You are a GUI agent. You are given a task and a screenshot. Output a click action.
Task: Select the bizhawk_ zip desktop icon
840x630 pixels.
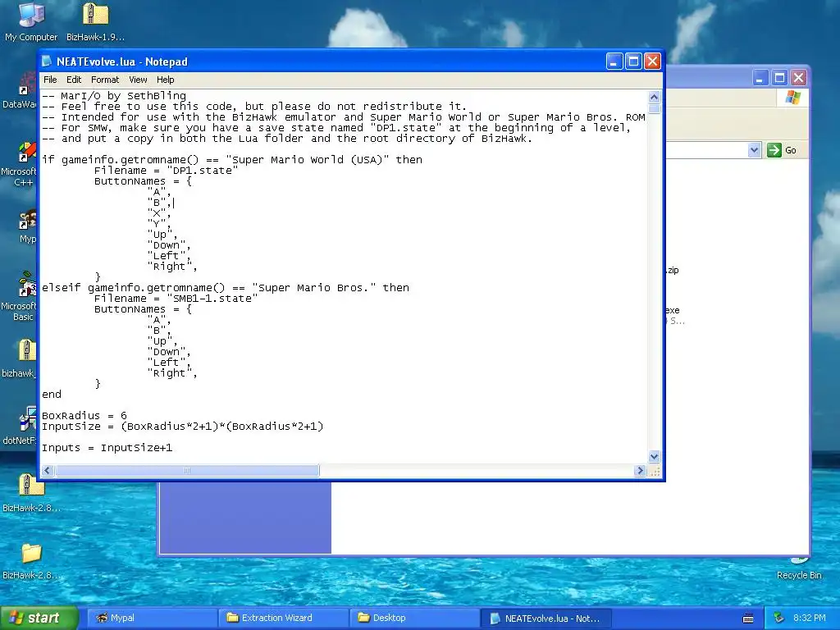[21, 358]
